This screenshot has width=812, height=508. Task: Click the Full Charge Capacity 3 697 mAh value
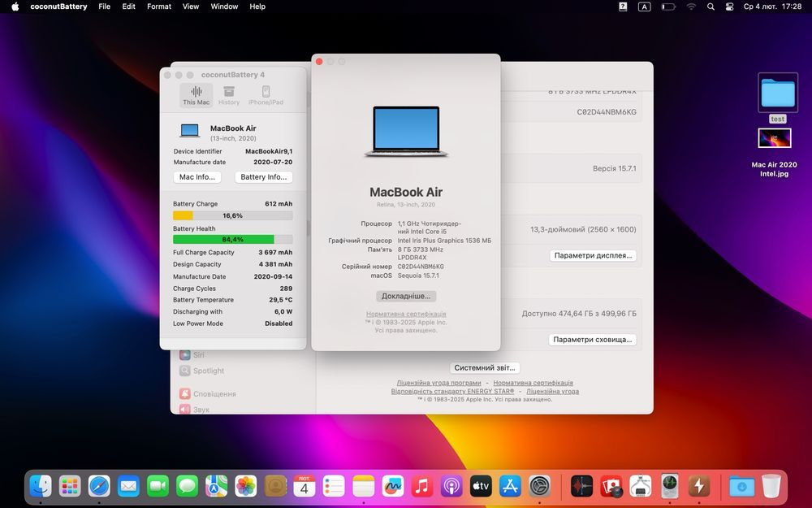(275, 253)
